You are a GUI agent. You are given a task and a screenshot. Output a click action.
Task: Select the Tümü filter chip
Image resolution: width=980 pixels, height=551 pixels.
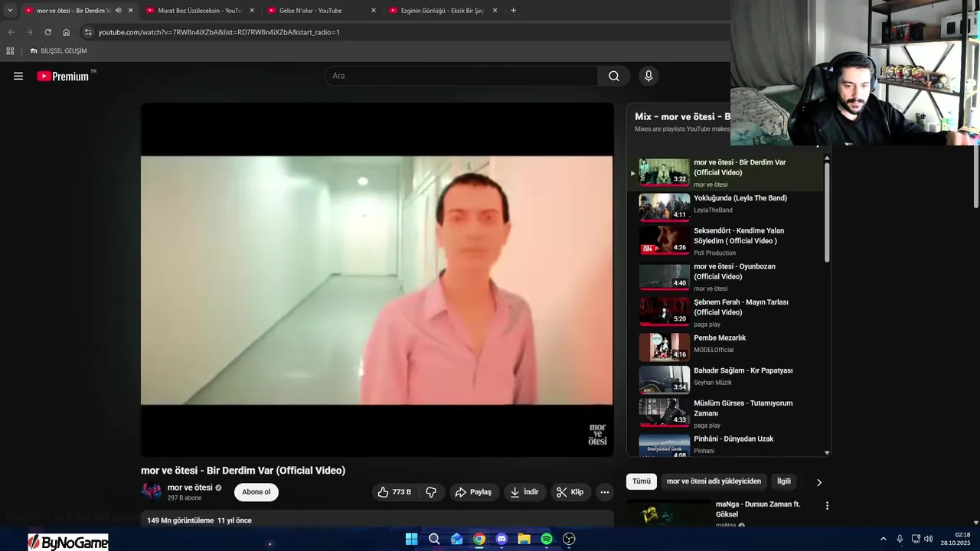641,481
